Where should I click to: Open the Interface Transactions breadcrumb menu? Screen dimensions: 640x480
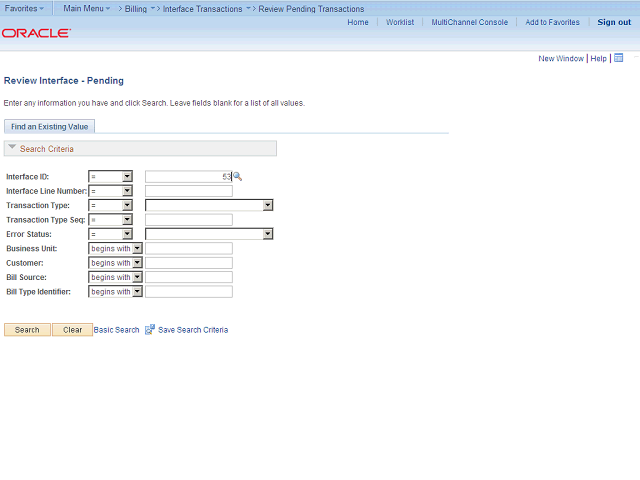[207, 9]
